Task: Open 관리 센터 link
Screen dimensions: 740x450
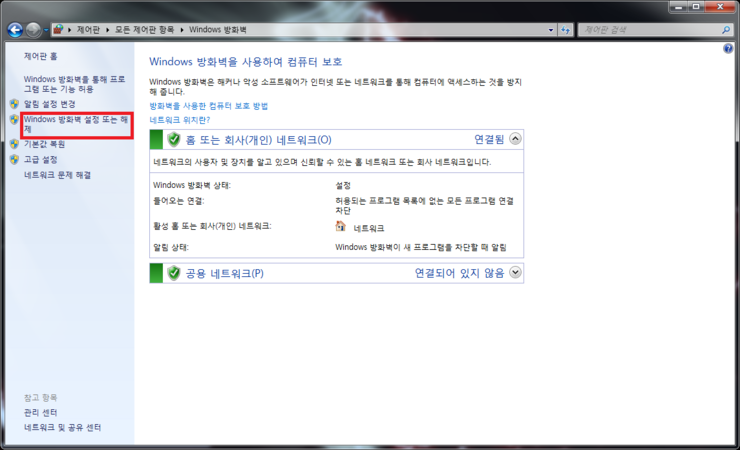Action: 41,412
